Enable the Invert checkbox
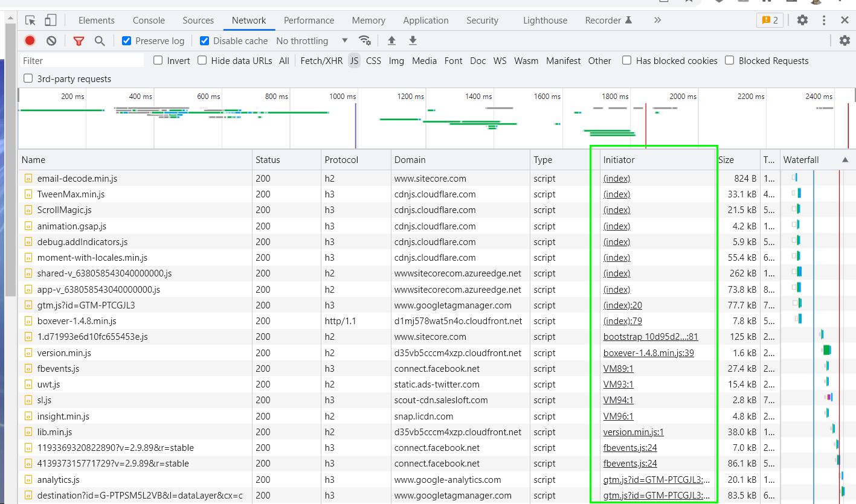The height and width of the screenshot is (504, 856). [x=158, y=60]
